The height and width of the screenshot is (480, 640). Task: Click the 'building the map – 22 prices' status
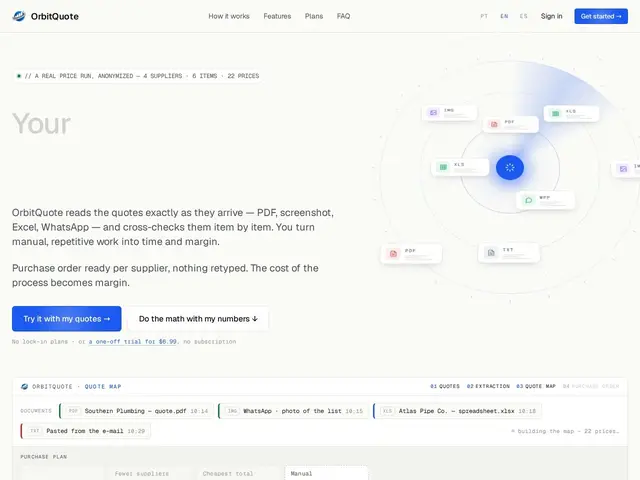565,431
